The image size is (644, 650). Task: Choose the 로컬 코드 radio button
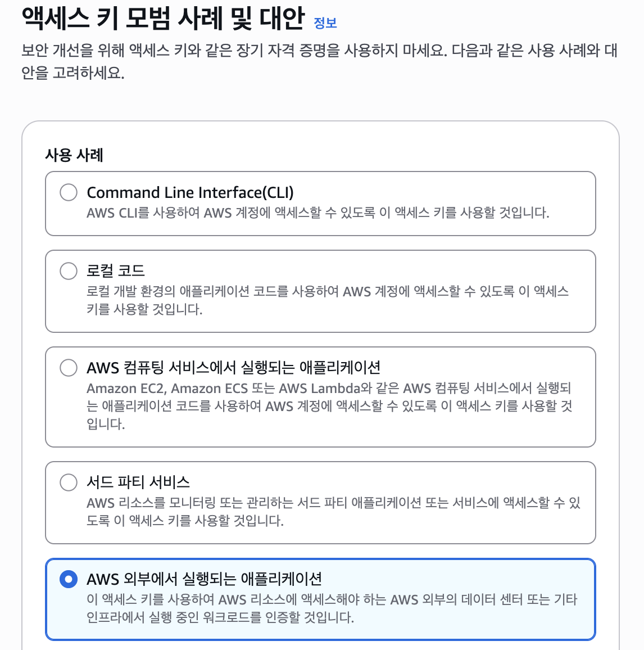pos(69,271)
